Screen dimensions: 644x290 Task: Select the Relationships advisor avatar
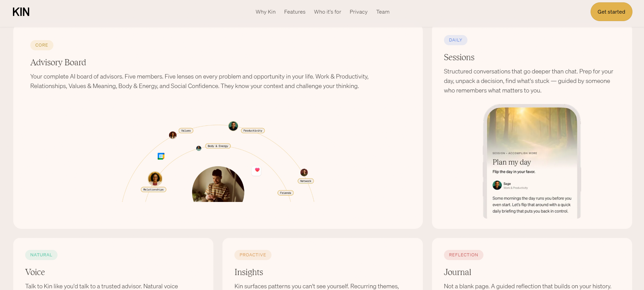click(155, 178)
